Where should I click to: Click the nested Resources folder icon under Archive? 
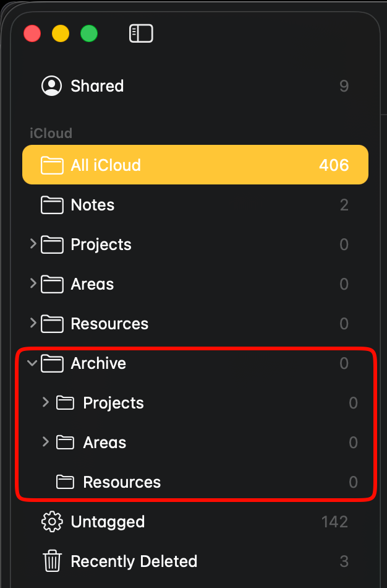click(65, 482)
